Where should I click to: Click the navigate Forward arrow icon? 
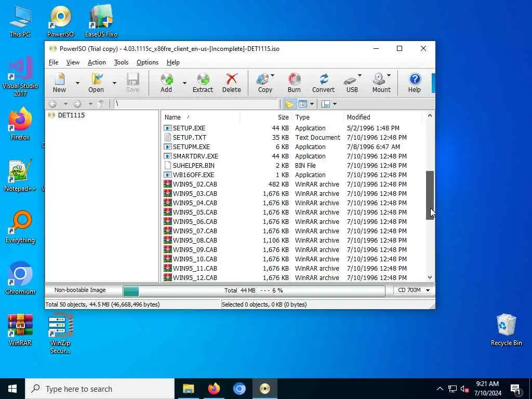(x=77, y=104)
